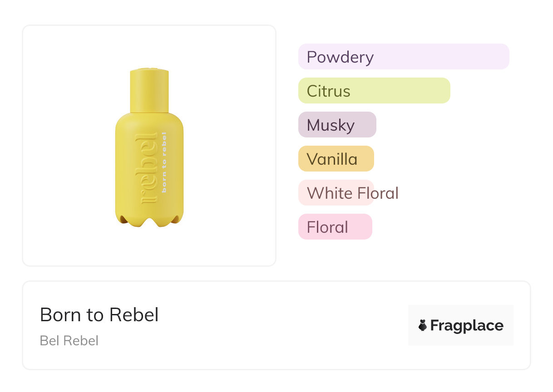Viewport: 553px width, 392px height.
Task: Select the Powdery accord bar
Action: coord(404,57)
